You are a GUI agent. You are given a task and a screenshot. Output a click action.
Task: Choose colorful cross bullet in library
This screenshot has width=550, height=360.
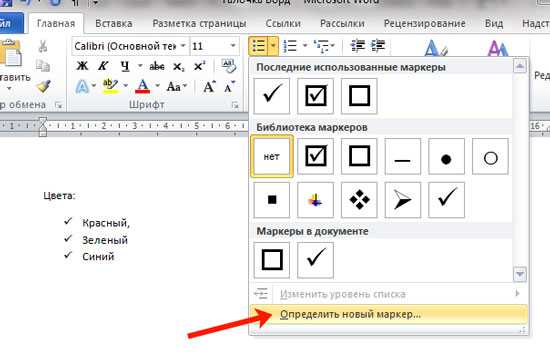click(315, 200)
